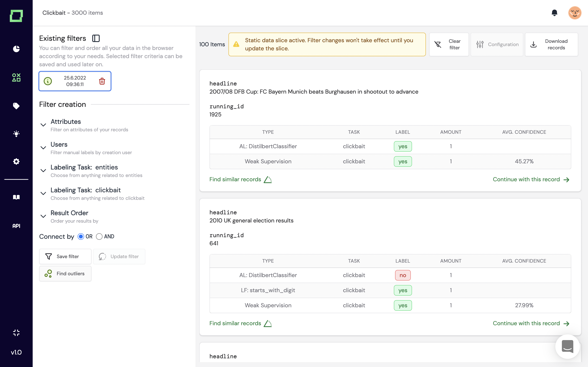Open the user avatar in top right
The width and height of the screenshot is (588, 367).
pyautogui.click(x=575, y=13)
